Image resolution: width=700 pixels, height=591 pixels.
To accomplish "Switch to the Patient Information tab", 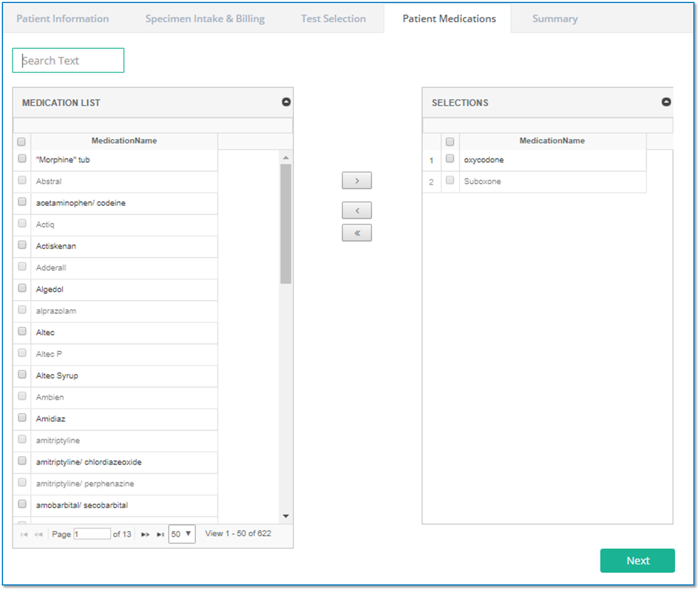I will (x=63, y=18).
